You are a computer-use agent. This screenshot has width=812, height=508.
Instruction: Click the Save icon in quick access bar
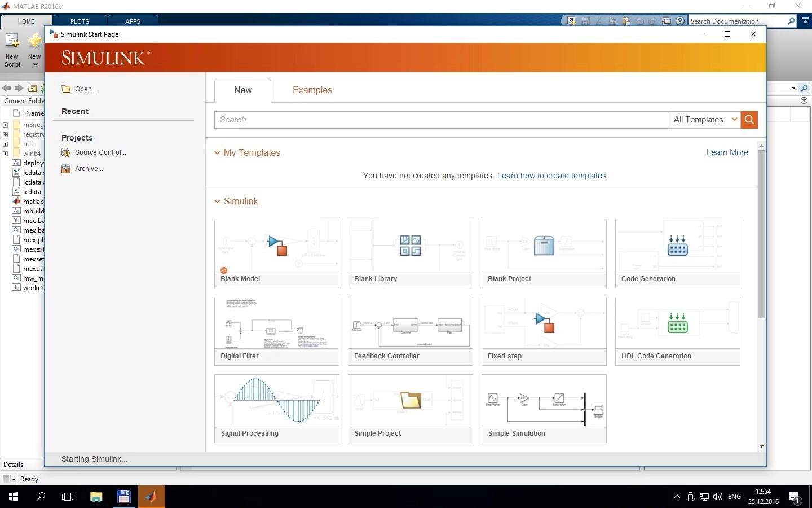(585, 21)
